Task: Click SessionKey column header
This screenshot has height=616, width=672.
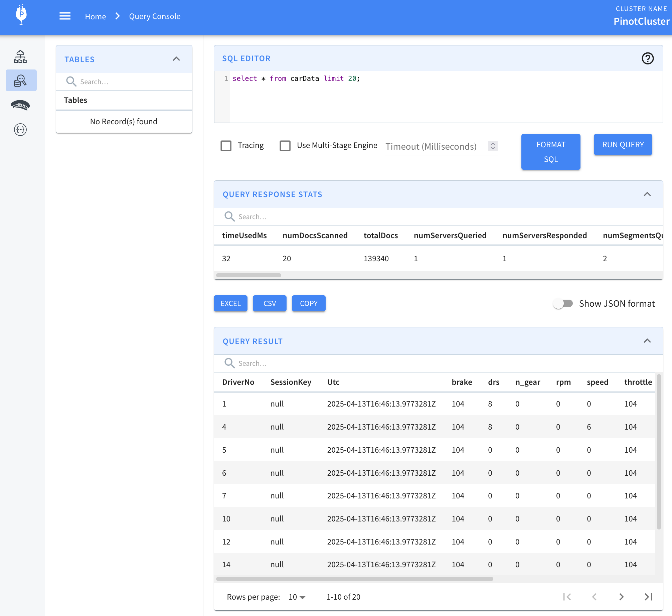Action: (x=291, y=382)
